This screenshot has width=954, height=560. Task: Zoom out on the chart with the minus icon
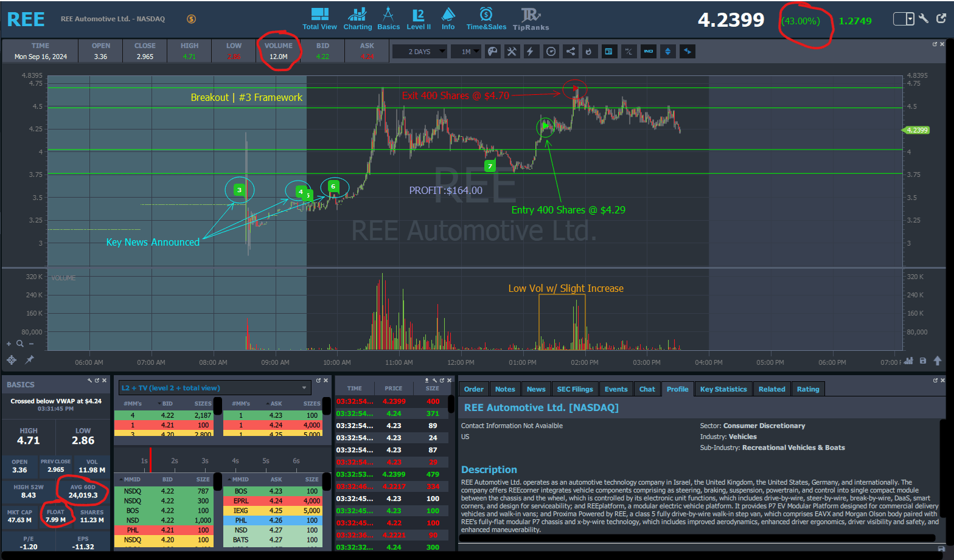(x=31, y=344)
